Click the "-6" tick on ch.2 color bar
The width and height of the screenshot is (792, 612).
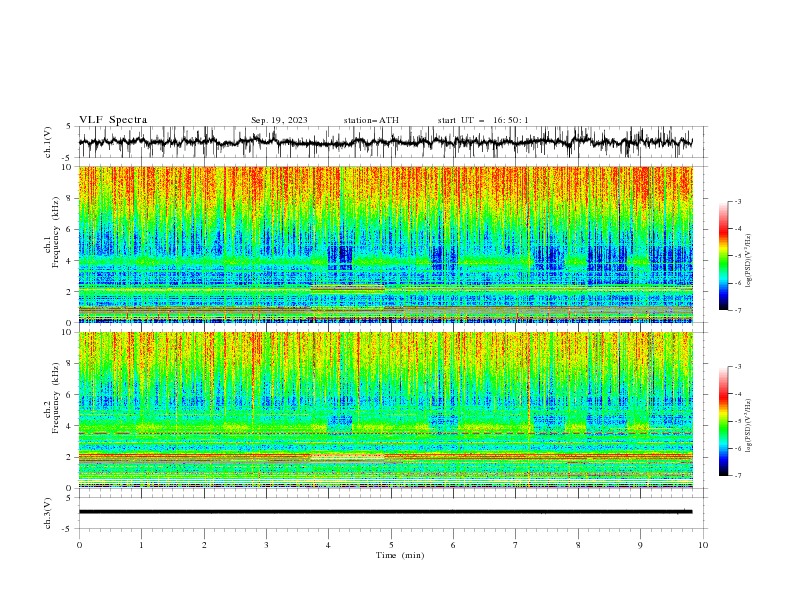tap(737, 448)
